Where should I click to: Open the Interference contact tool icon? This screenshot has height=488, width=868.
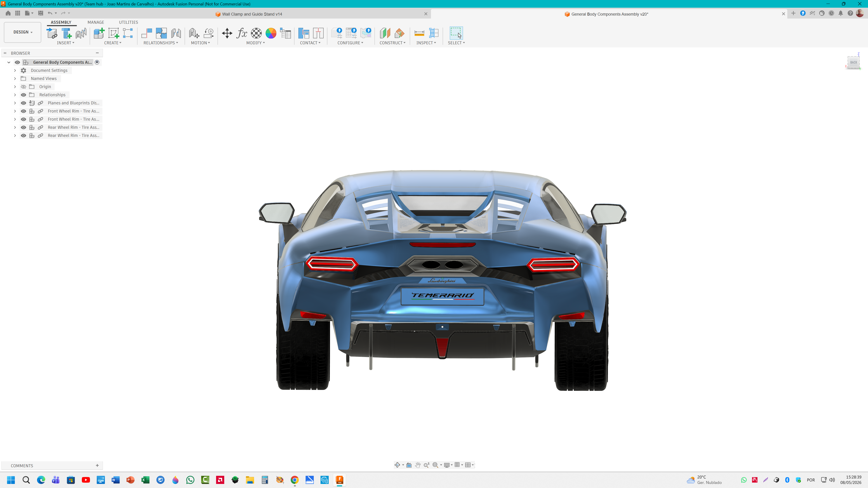click(x=304, y=33)
